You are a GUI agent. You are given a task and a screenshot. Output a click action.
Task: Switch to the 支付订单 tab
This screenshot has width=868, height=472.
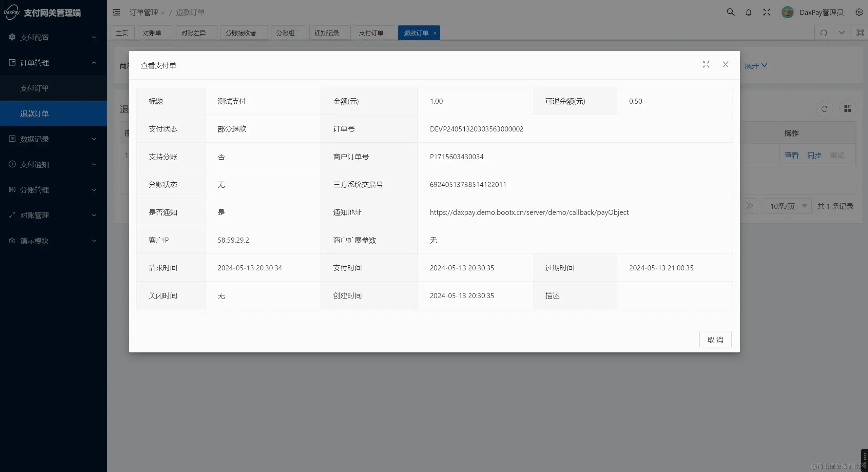pyautogui.click(x=371, y=33)
